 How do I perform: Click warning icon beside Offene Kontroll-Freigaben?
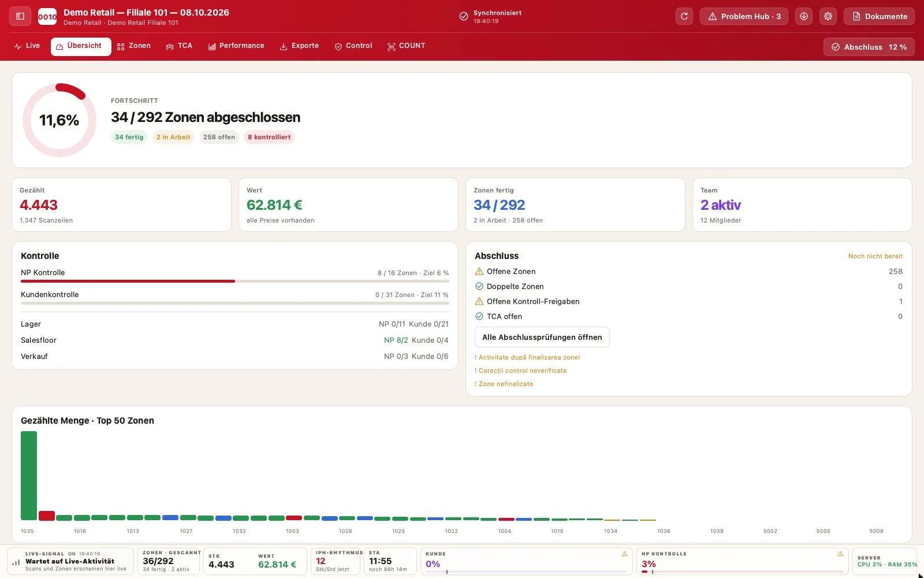479,302
